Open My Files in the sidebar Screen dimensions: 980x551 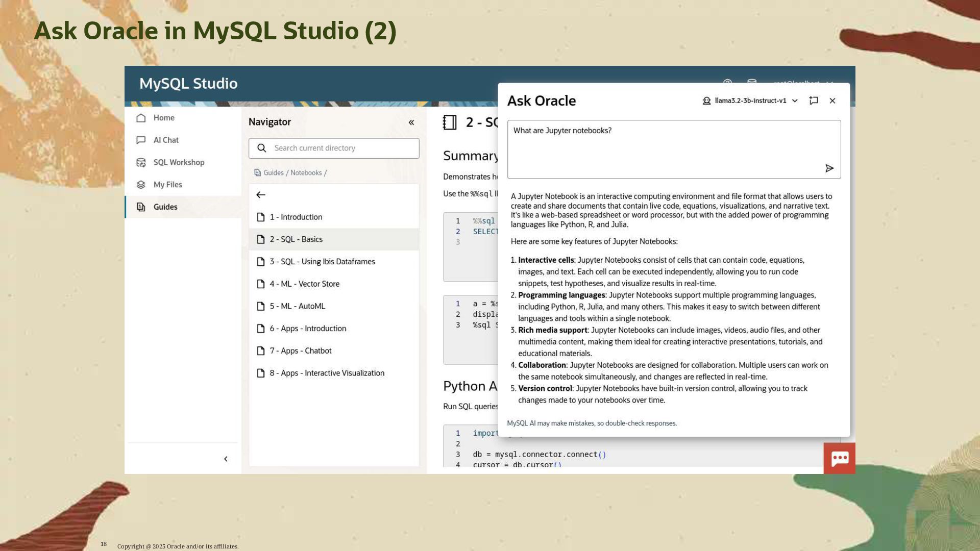[x=167, y=185]
